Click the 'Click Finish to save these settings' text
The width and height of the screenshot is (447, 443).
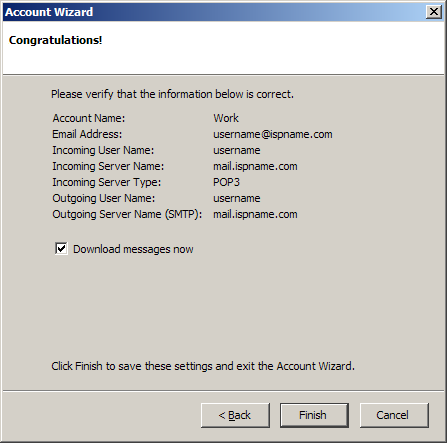tap(203, 366)
